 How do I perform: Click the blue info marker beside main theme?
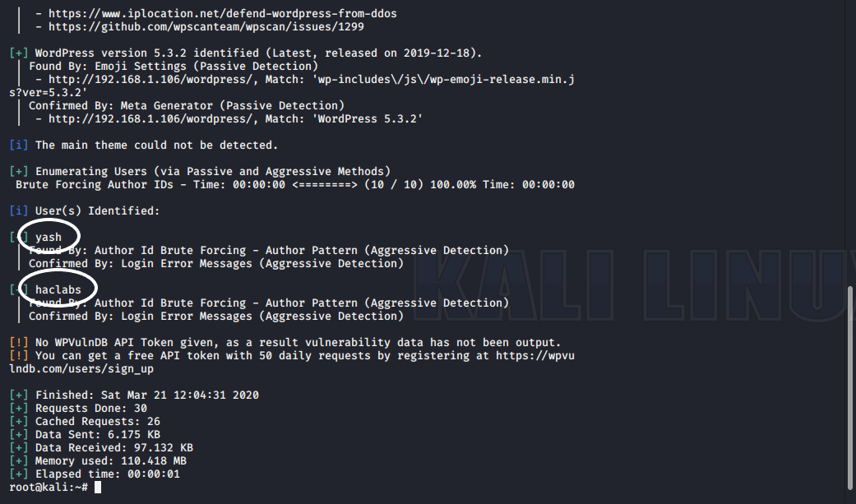[x=19, y=146]
